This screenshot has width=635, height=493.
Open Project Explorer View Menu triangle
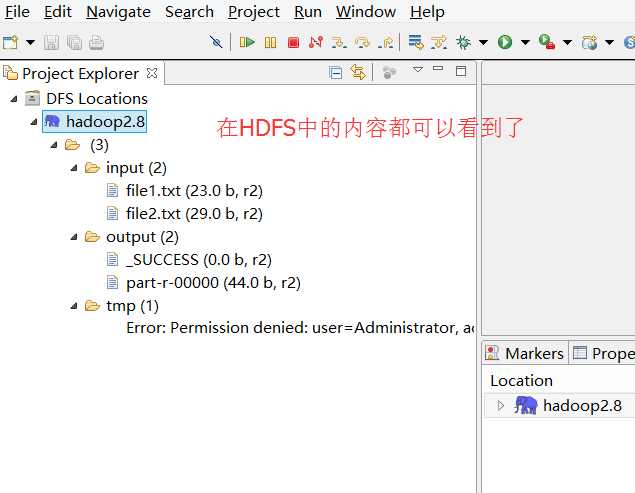[418, 70]
